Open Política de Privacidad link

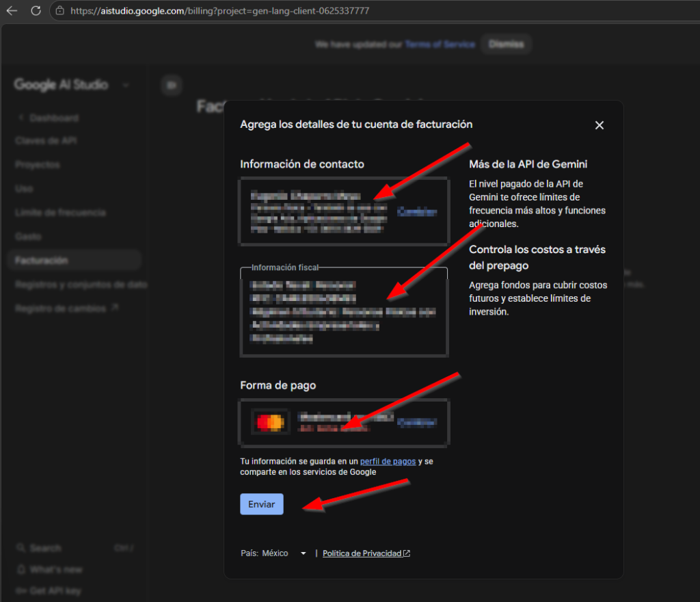tap(362, 553)
